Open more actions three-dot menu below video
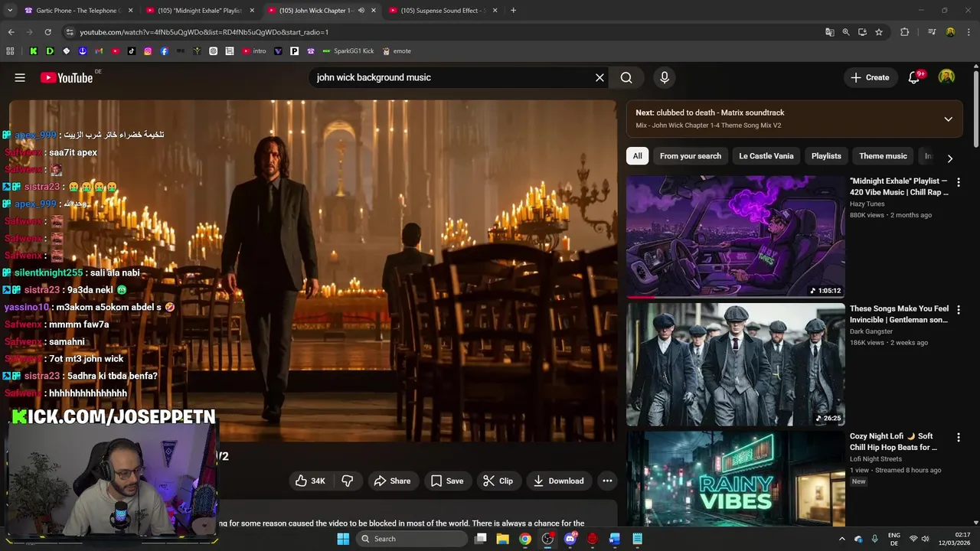 (607, 481)
